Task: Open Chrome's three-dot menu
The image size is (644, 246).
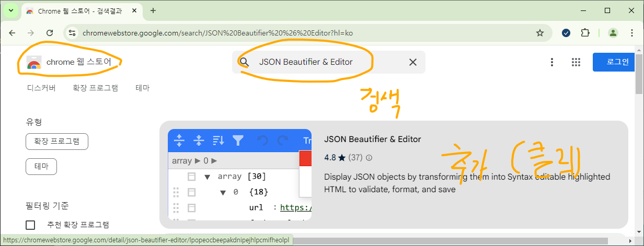Action: pos(631,33)
